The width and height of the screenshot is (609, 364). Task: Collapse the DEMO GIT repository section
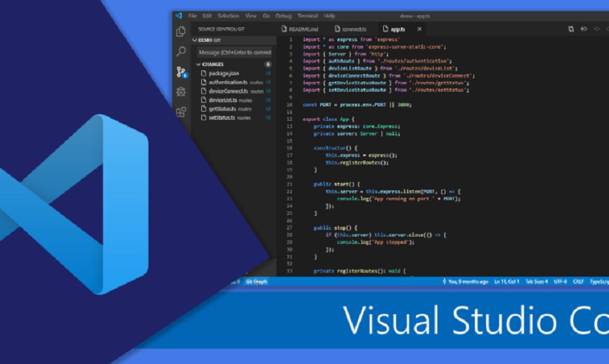[x=195, y=40]
